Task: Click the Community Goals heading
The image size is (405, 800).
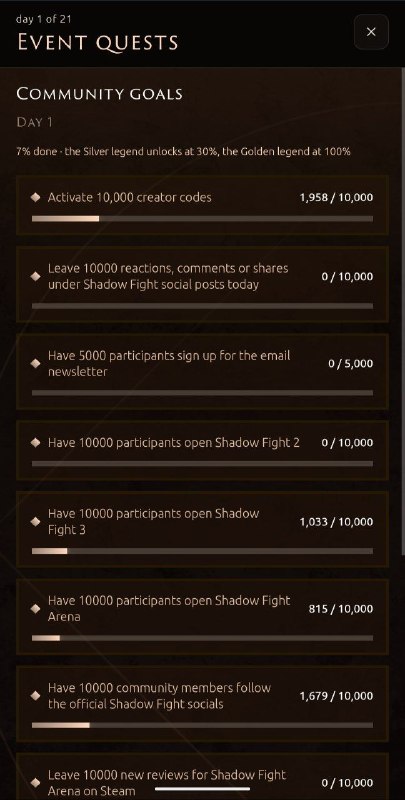Action: tap(99, 94)
